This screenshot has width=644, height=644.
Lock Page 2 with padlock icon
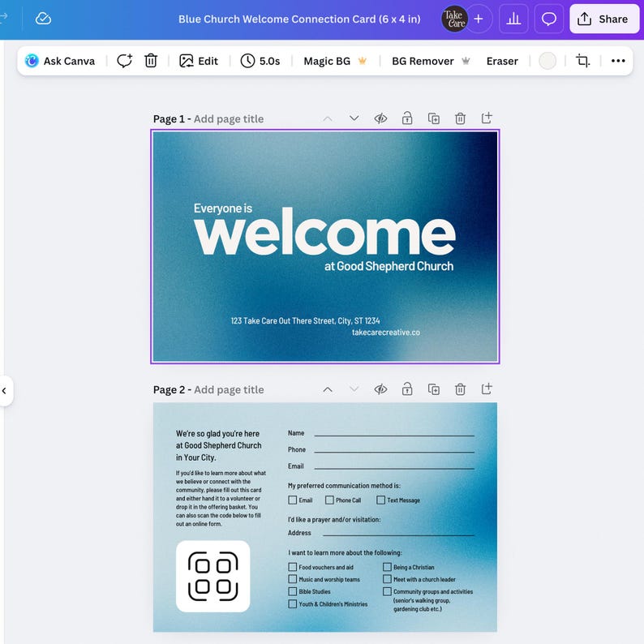tap(407, 389)
